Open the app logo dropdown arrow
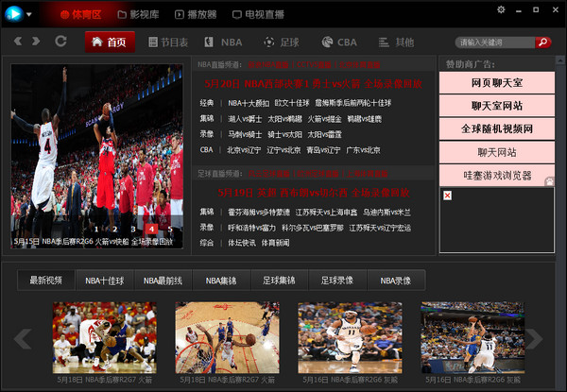 (x=29, y=14)
